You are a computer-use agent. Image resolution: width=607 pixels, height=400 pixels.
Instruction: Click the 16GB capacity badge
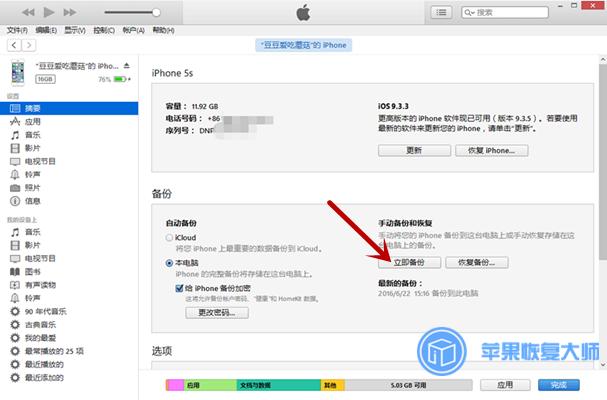(x=45, y=79)
